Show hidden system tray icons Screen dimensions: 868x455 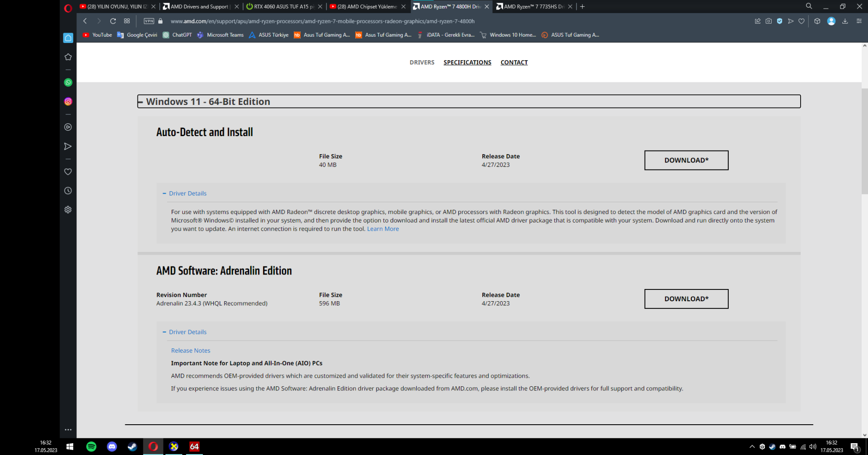pos(752,447)
